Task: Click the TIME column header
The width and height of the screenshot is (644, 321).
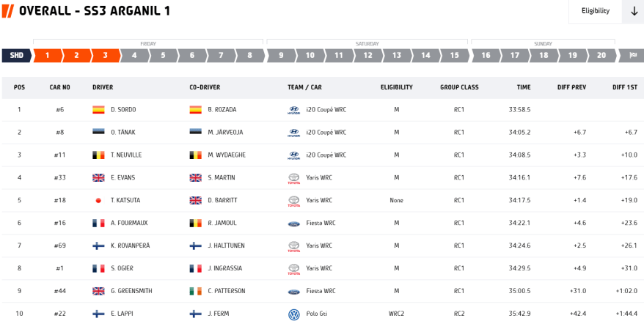Action: coord(523,87)
